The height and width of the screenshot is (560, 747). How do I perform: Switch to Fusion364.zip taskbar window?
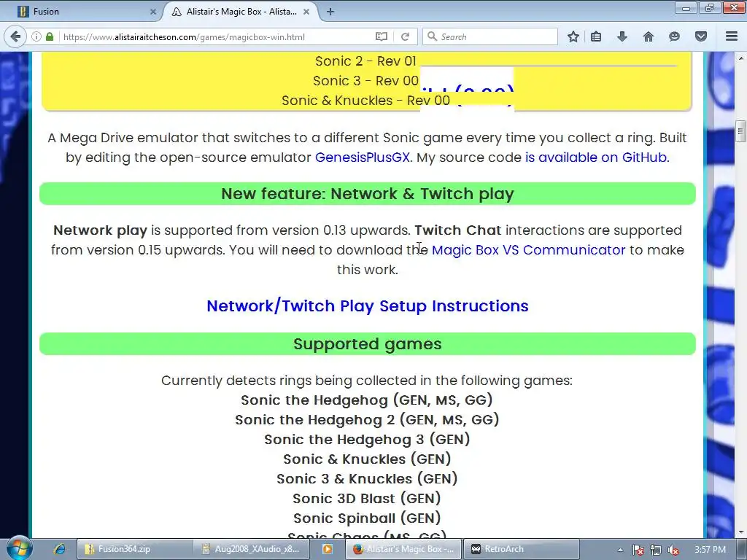point(134,549)
